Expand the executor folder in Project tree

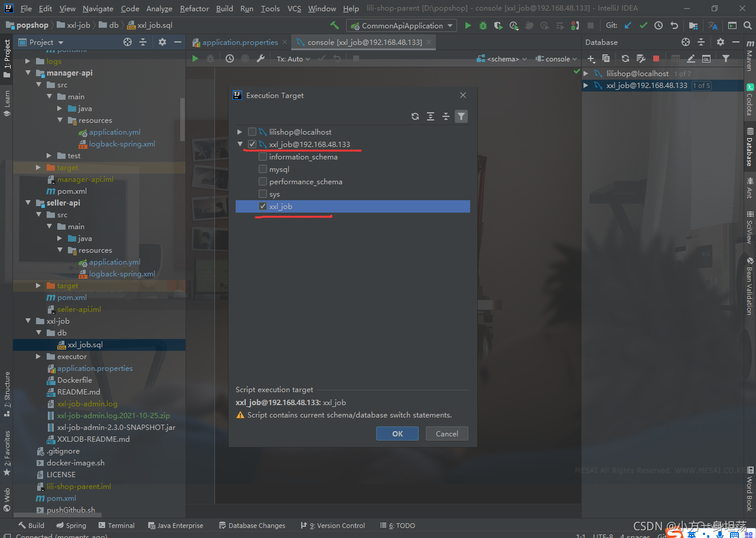pyautogui.click(x=38, y=356)
